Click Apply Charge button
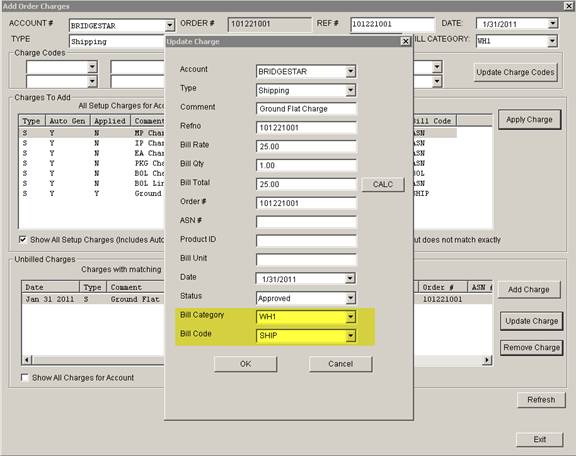Viewport: 576px width, 456px height. coord(529,119)
